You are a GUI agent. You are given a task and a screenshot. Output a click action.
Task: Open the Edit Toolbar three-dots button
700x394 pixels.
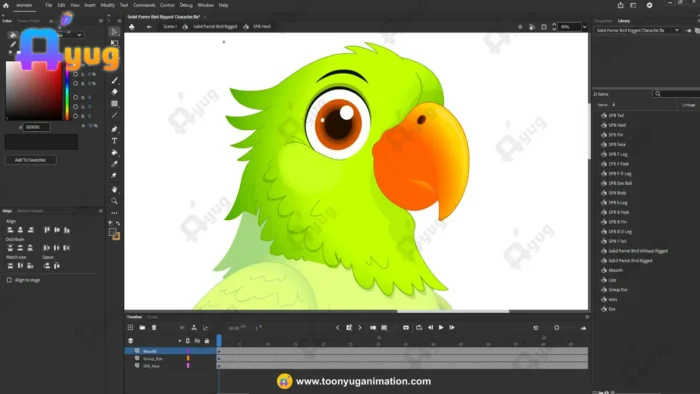coord(114,213)
